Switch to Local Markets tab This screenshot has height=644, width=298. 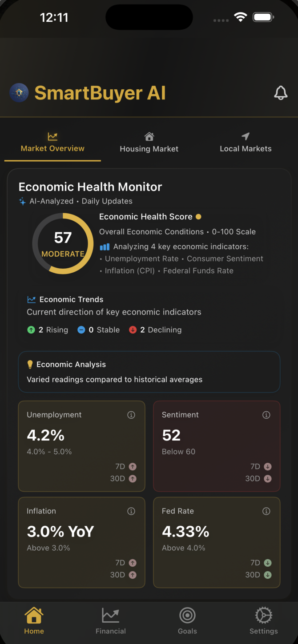tap(246, 143)
